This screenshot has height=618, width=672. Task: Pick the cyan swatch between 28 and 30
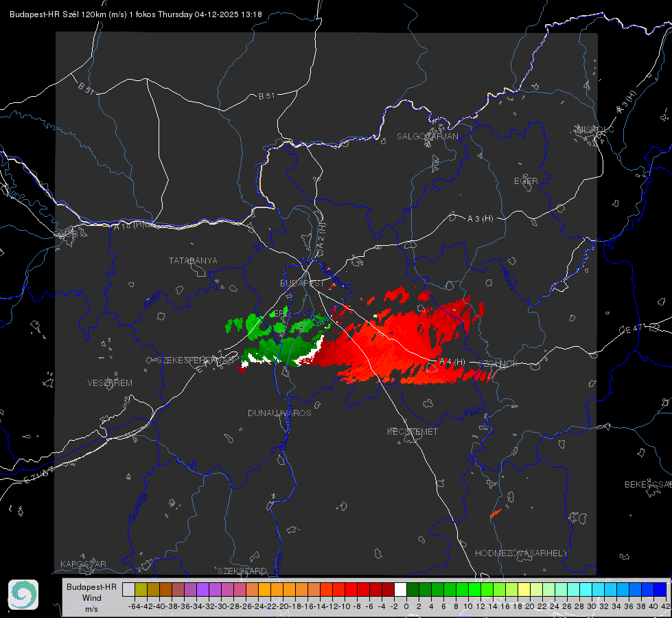[x=586, y=589]
